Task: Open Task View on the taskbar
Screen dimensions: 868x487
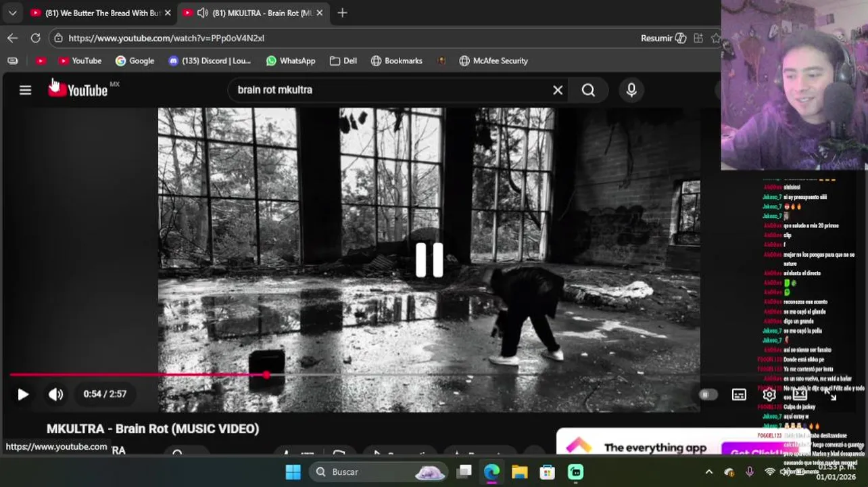Action: [x=464, y=472]
